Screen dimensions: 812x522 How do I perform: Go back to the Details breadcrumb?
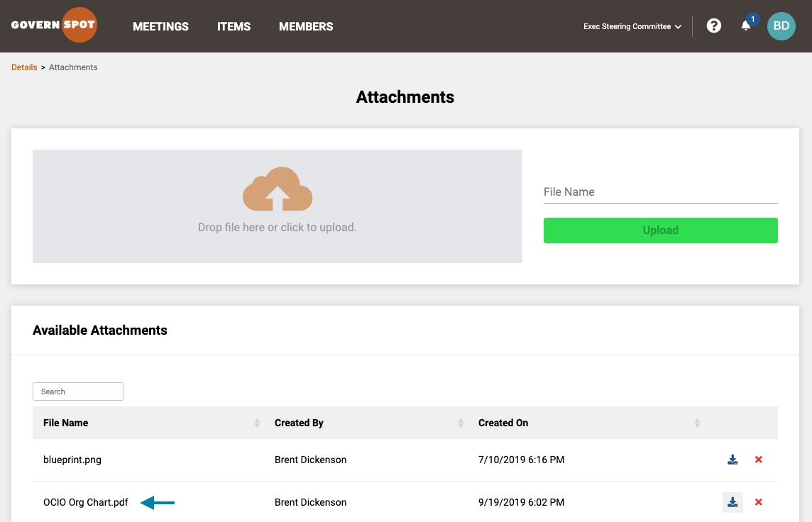coord(24,67)
